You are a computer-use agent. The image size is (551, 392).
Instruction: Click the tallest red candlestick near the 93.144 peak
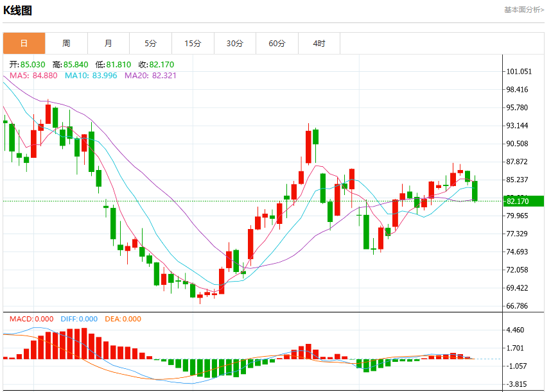click(308, 147)
